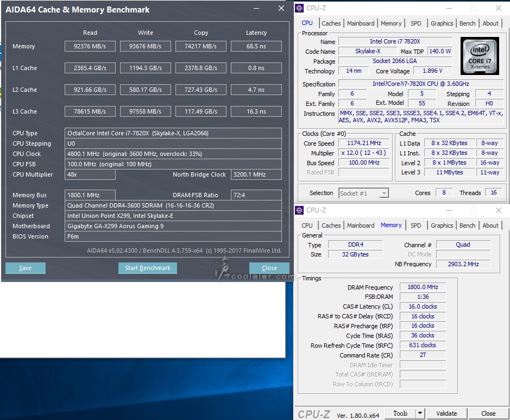The height and width of the screenshot is (420, 510).
Task: Click the L3 Cache Latency value 16.3 ns
Action: click(256, 111)
